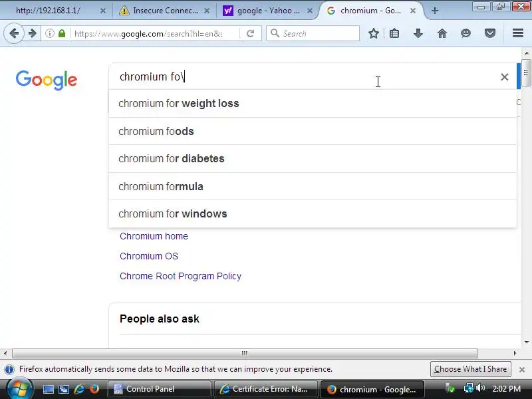
Task: Open Control Panel from the taskbar
Action: click(159, 389)
